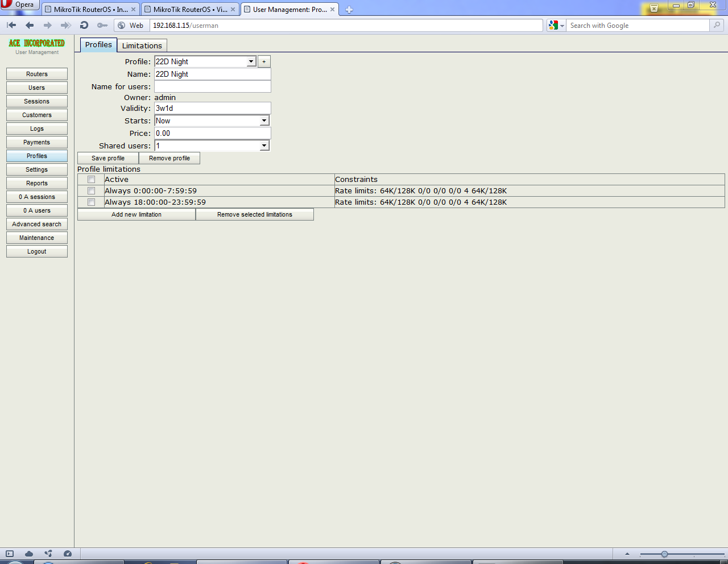
Task: Open the Reports menu
Action: tap(37, 183)
